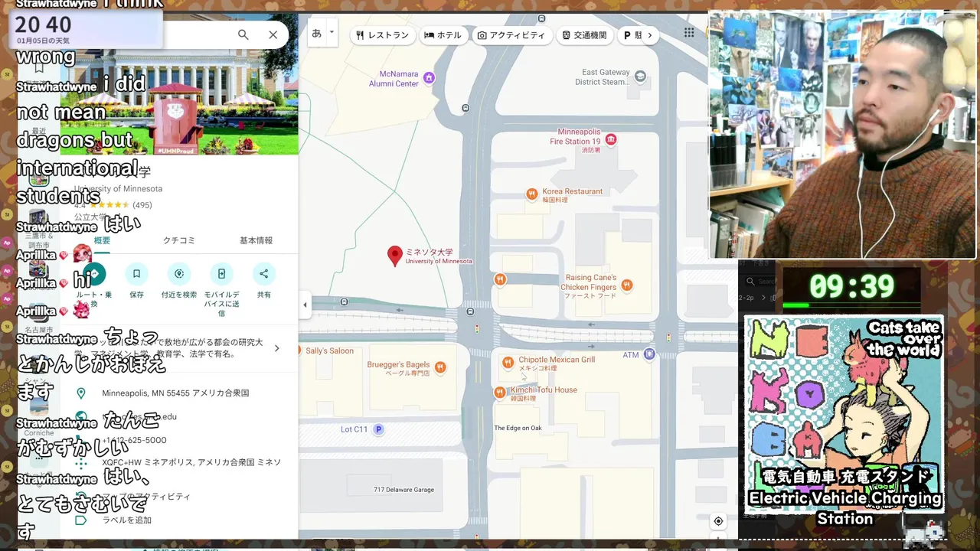Click Chipotle Mexican Grill map marker
The image size is (980, 551).
pyautogui.click(x=508, y=362)
